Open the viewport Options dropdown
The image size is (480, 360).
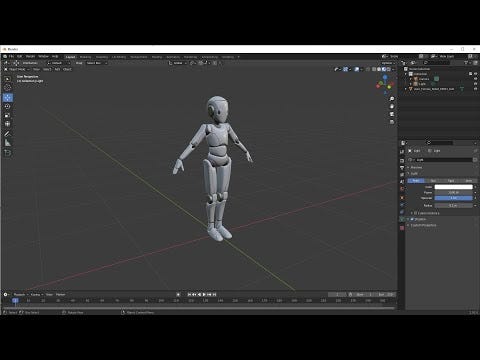click(388, 63)
